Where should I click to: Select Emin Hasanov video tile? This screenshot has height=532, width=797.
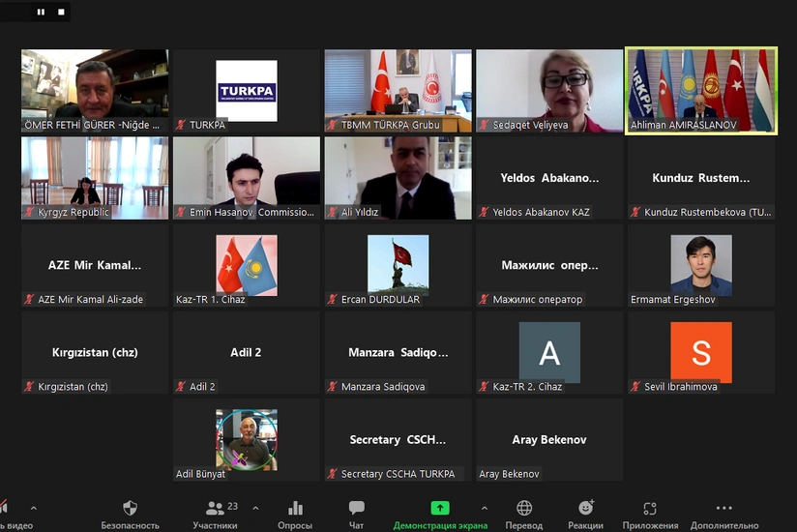pos(247,178)
